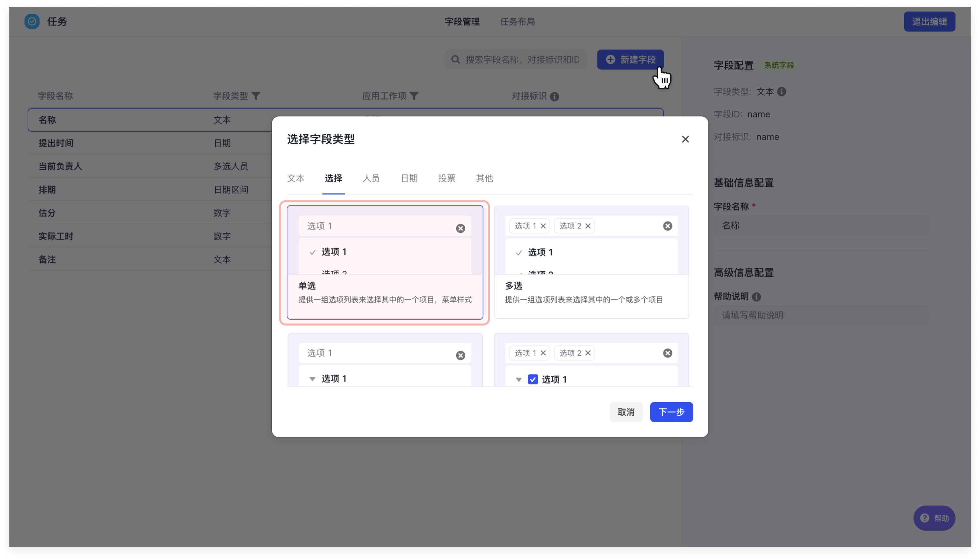Image resolution: width=980 pixels, height=559 pixels.
Task: Select the 排期 field row
Action: click(150, 190)
